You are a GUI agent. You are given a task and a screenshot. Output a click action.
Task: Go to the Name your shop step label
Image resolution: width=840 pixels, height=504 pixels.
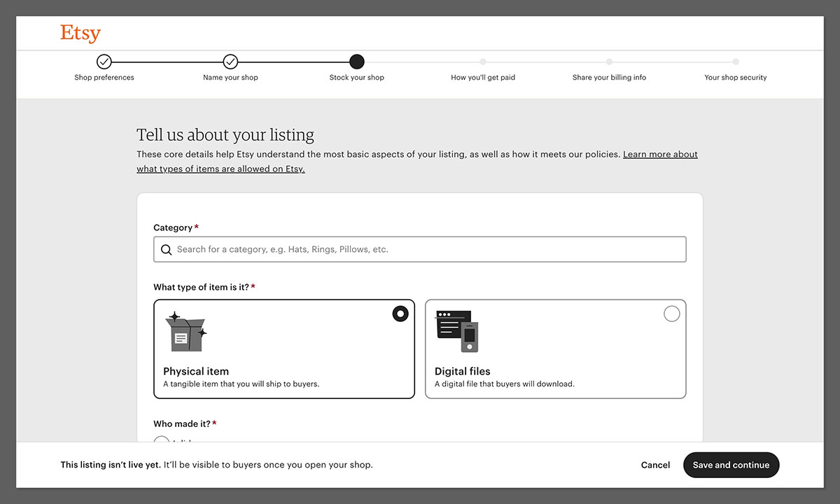pyautogui.click(x=230, y=78)
